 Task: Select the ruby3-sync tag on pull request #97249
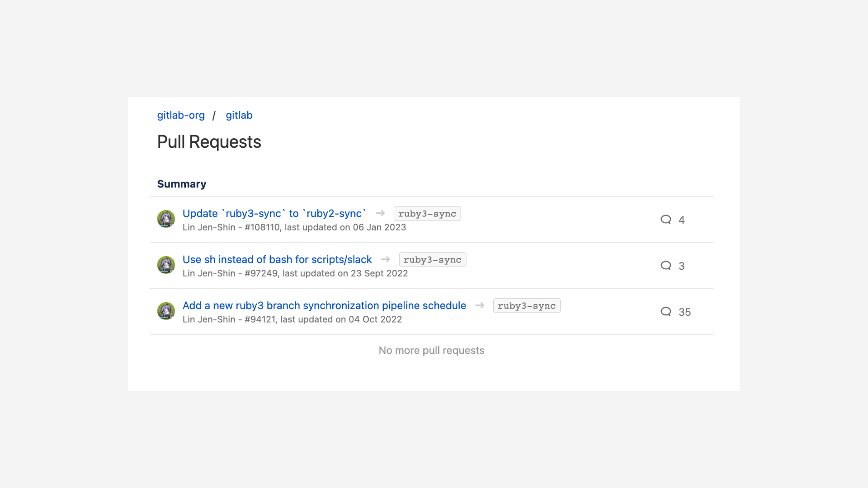click(x=432, y=259)
